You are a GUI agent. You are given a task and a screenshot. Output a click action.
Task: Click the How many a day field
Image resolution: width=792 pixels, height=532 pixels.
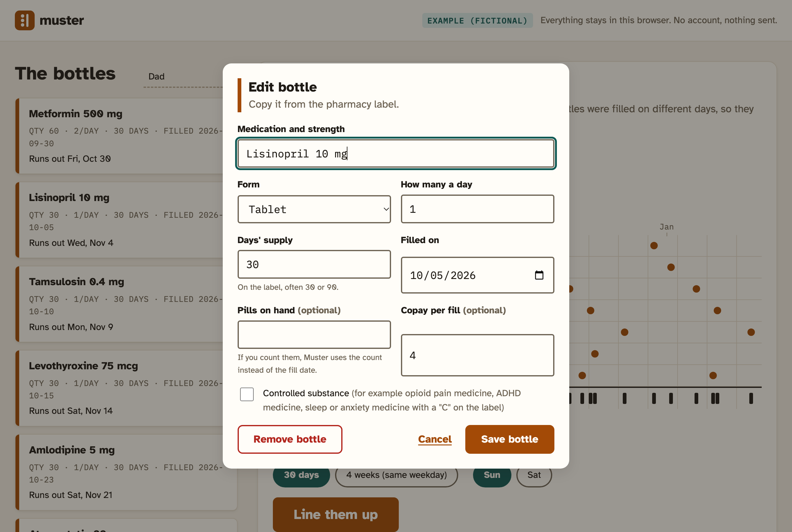[477, 209]
